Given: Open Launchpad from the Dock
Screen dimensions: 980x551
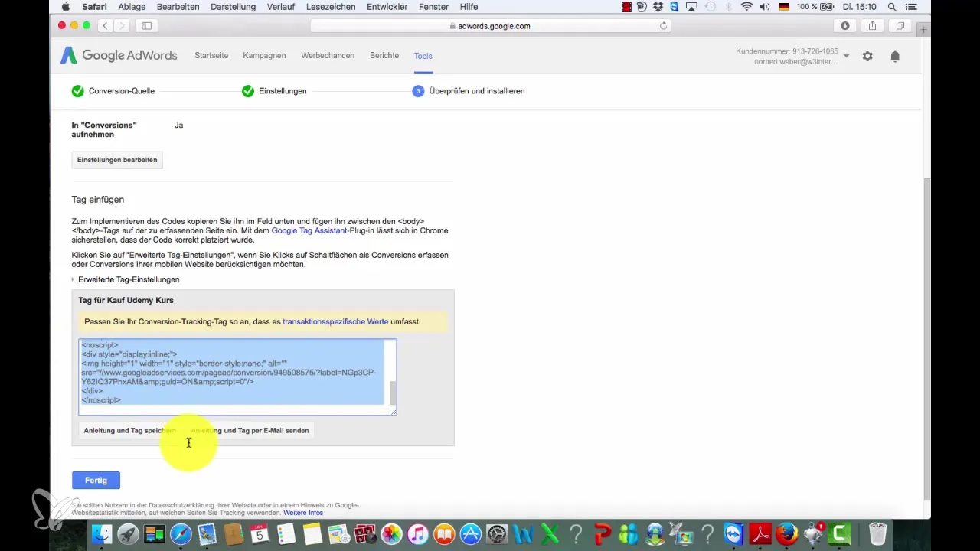Looking at the screenshot, I should point(128,534).
